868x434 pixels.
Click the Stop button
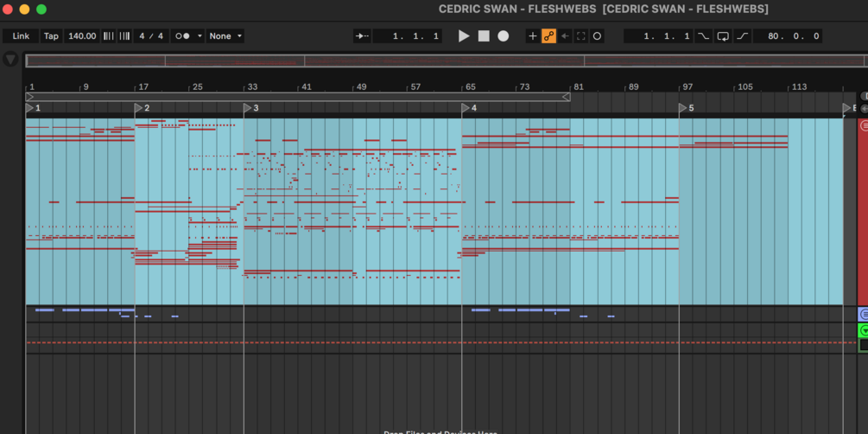coord(484,36)
